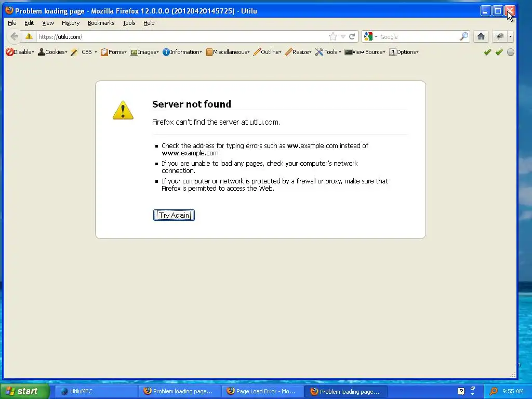532x399 pixels.
Task: Open the Tools menu in the menu bar
Action: [129, 23]
